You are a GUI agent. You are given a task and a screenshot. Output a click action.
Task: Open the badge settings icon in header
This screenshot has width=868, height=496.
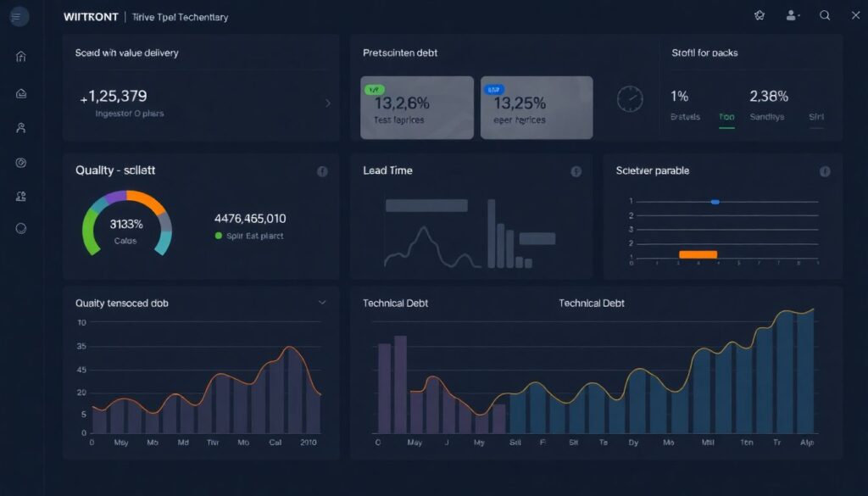click(759, 16)
